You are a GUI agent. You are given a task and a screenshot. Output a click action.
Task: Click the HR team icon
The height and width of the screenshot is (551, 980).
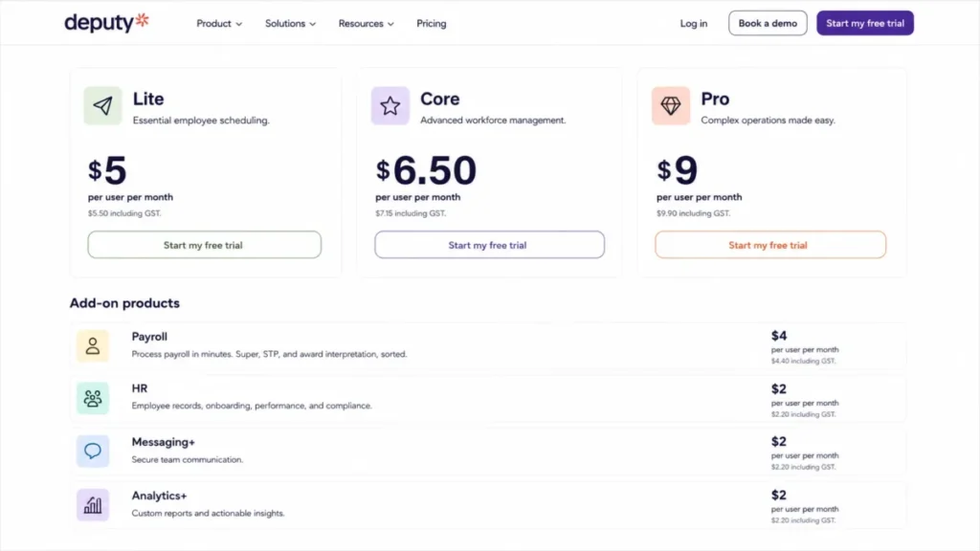(x=93, y=398)
